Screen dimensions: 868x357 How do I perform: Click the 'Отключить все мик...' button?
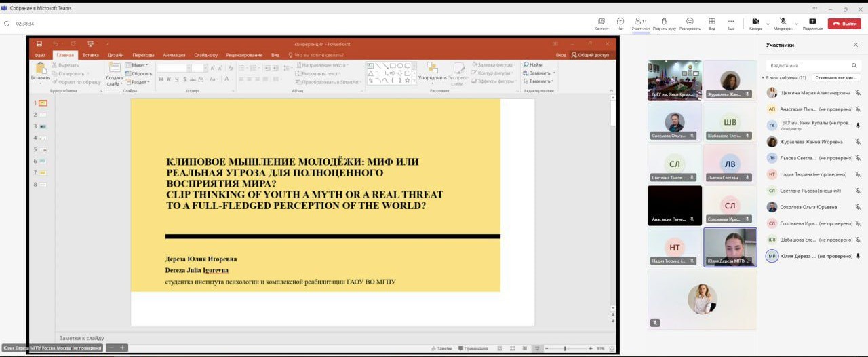pos(836,78)
